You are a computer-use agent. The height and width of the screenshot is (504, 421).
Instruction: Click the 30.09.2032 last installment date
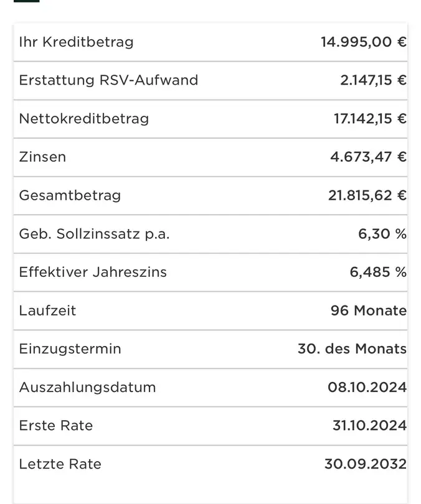[366, 464]
